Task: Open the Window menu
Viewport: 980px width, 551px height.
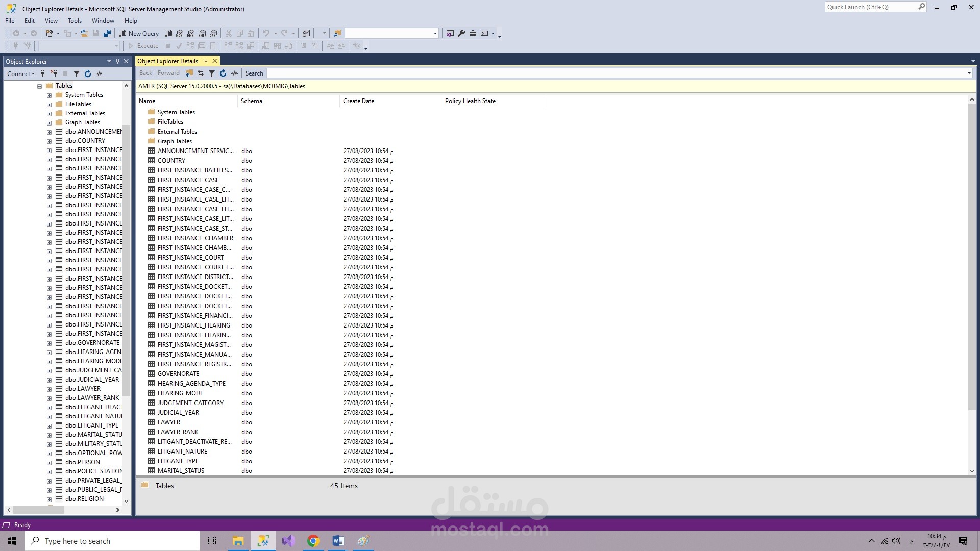Action: coord(103,21)
